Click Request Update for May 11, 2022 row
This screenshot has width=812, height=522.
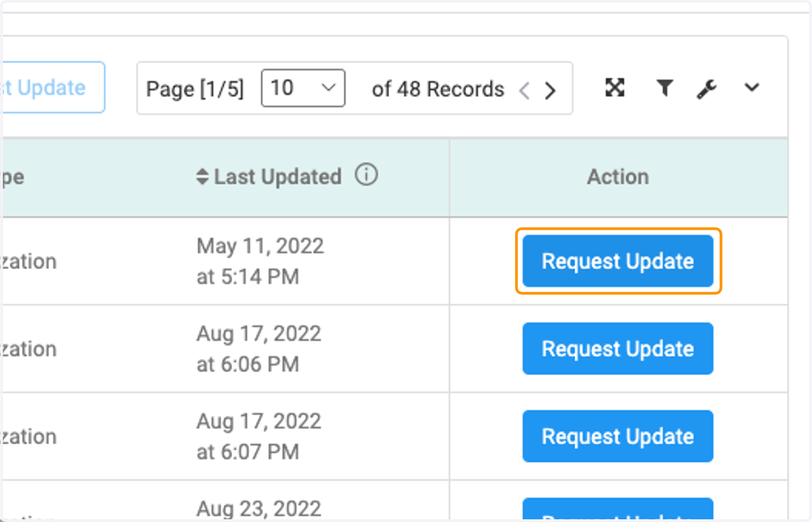tap(618, 261)
